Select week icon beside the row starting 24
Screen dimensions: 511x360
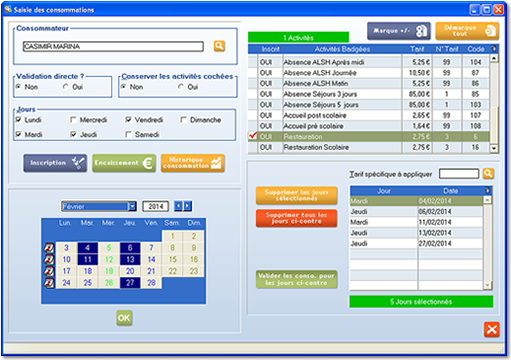point(49,283)
